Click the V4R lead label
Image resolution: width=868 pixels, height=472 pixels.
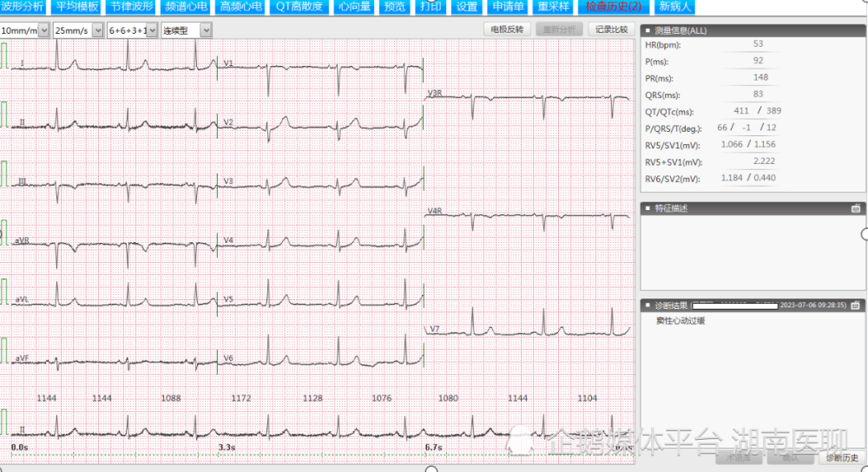tap(435, 211)
